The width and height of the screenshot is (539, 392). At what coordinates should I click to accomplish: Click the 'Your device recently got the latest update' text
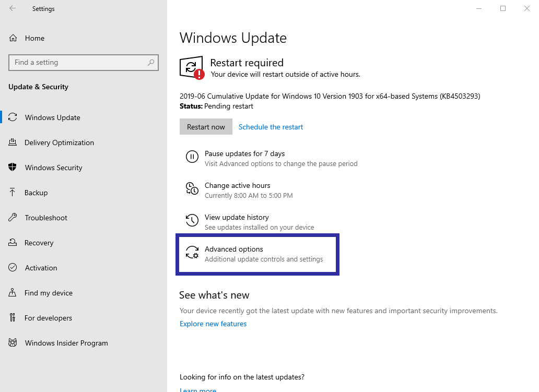point(338,311)
